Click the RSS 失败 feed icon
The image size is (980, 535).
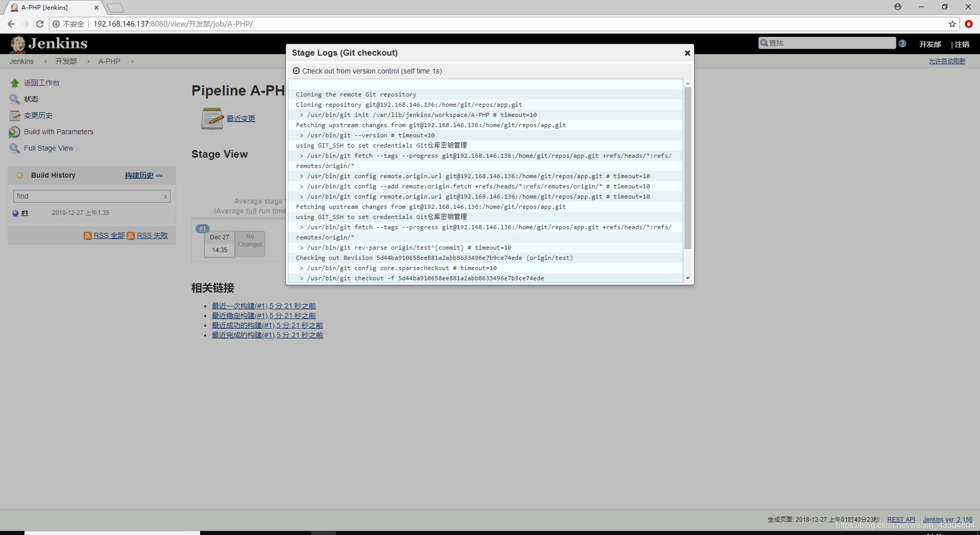(131, 235)
